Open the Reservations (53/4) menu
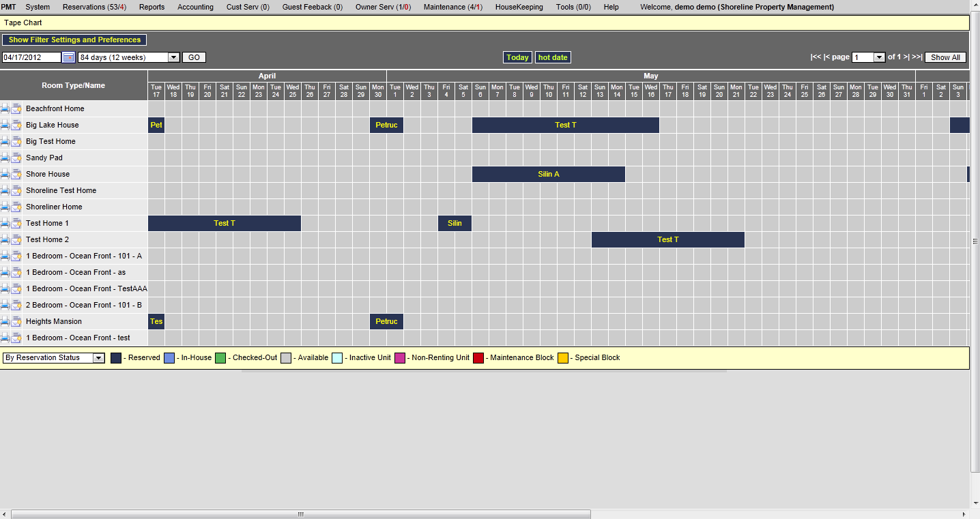The width and height of the screenshot is (980, 519). coord(94,7)
